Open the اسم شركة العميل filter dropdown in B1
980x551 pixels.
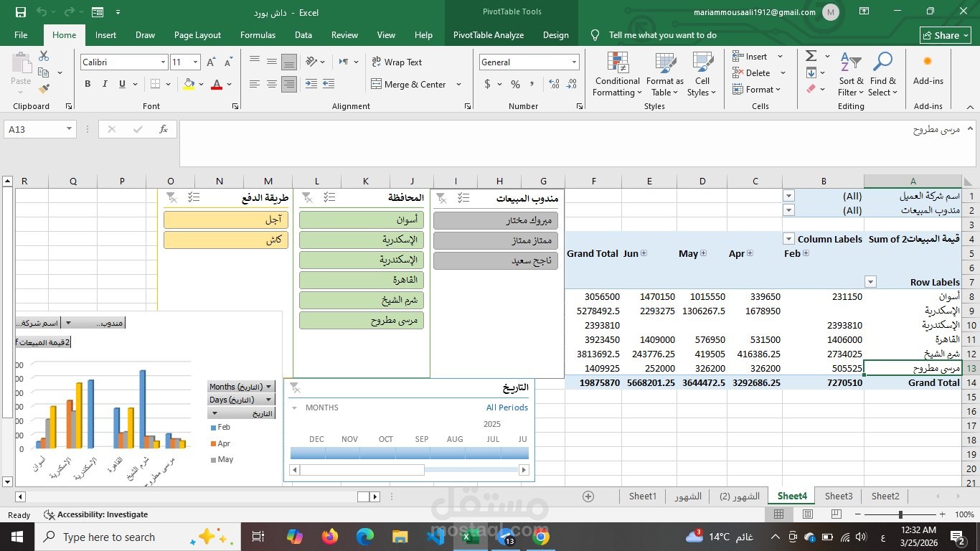788,196
